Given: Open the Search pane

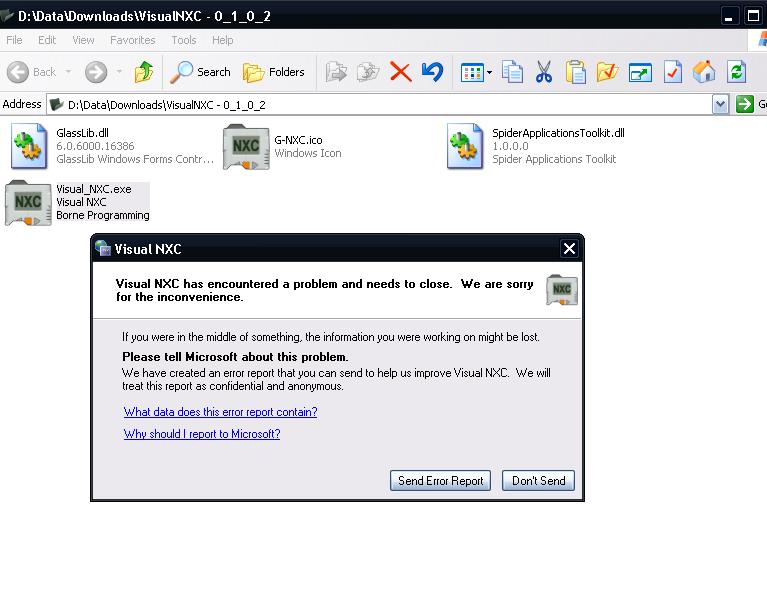Looking at the screenshot, I should click(201, 72).
